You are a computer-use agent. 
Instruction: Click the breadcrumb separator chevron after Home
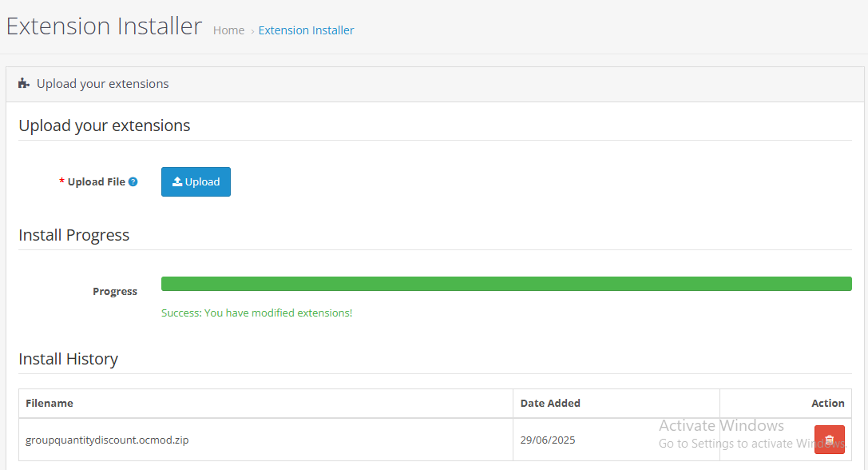[251, 30]
